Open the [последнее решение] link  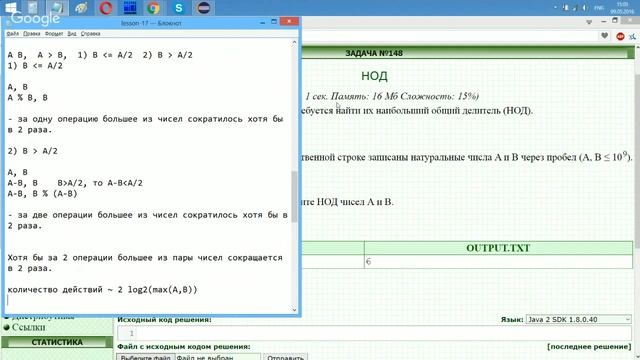click(589, 347)
